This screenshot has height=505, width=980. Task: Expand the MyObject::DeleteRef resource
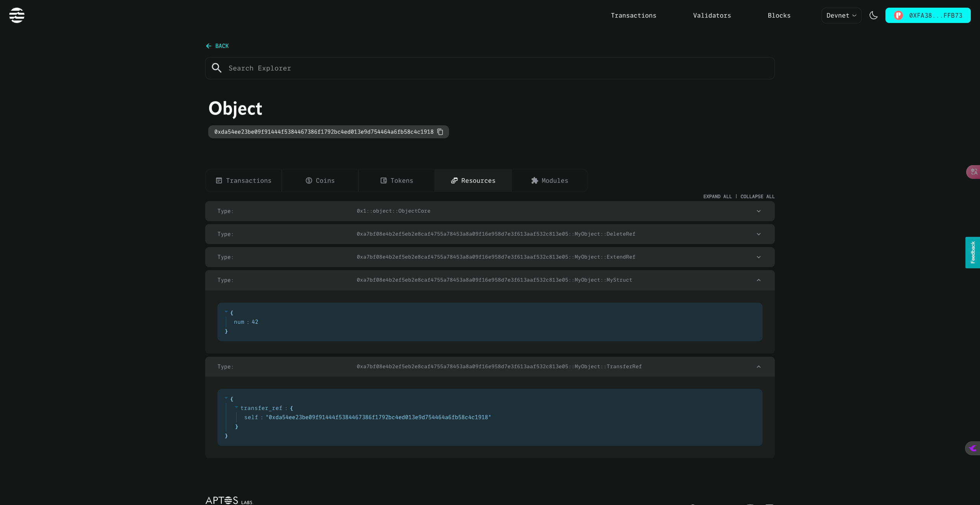click(x=490, y=234)
